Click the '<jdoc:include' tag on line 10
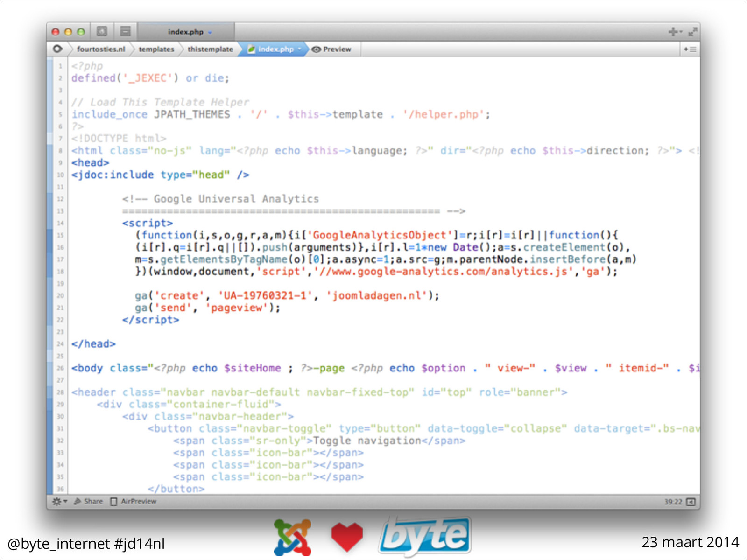This screenshot has height=560, width=747. 113,175
